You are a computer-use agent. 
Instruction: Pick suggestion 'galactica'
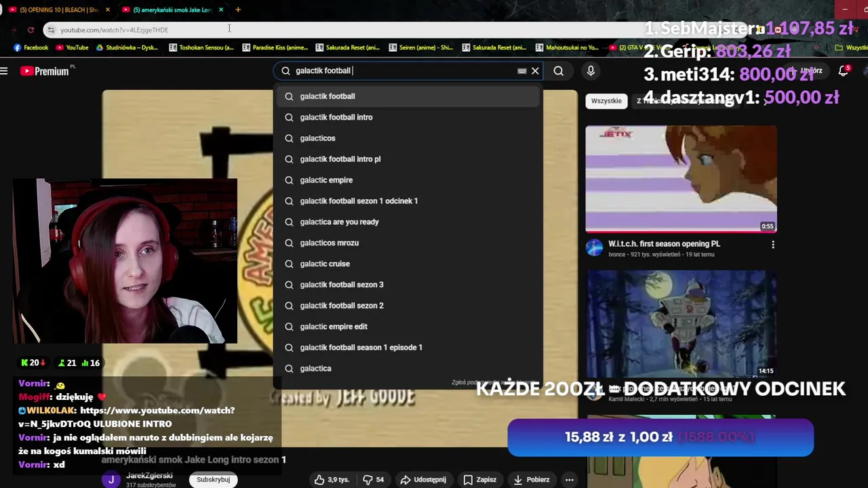pyautogui.click(x=408, y=368)
